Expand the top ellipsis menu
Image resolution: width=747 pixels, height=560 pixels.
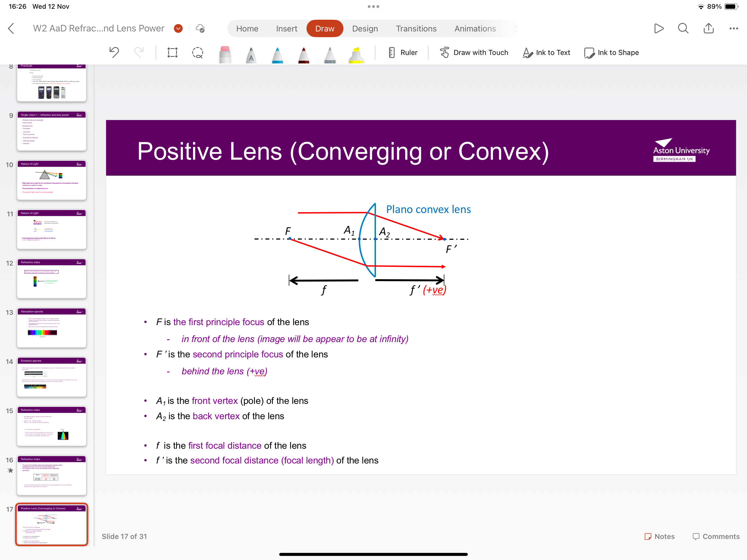point(373,6)
